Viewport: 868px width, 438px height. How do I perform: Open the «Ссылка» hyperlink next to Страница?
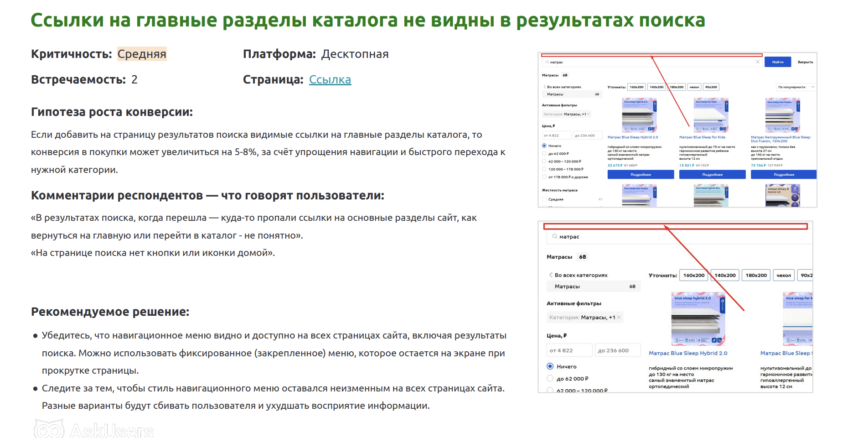click(330, 79)
